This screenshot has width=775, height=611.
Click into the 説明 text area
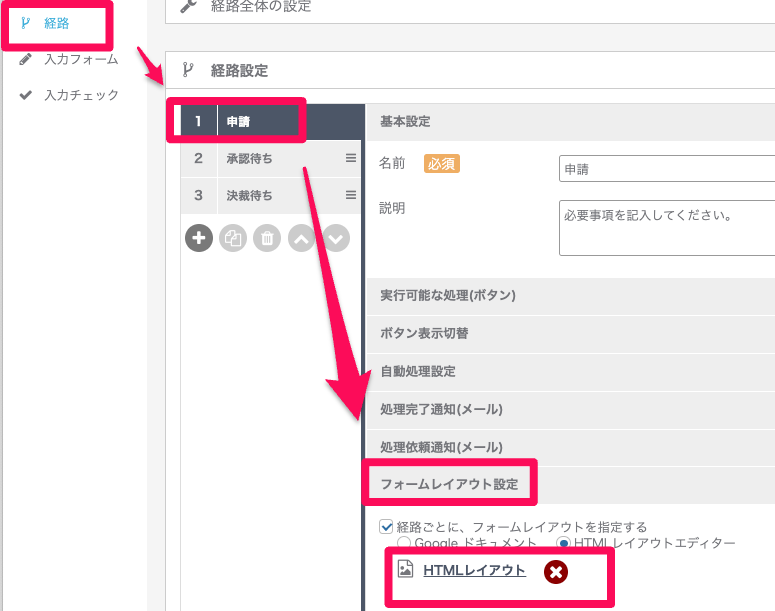(667, 228)
